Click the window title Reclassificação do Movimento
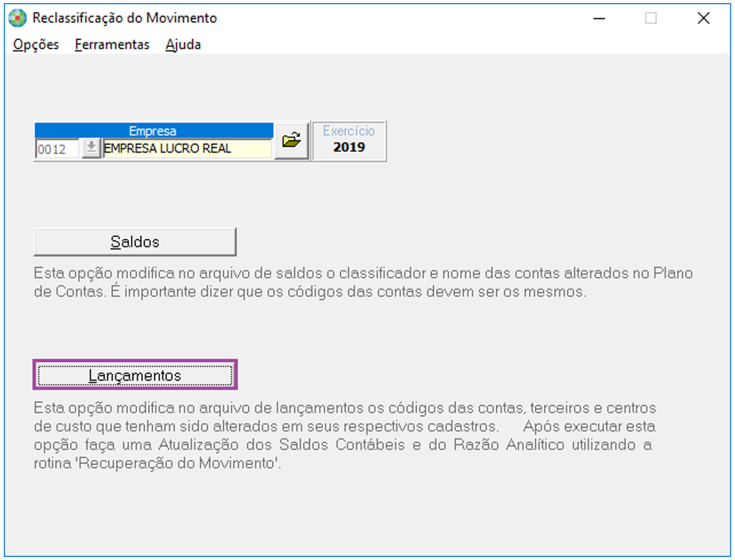The height and width of the screenshot is (560, 735). tap(125, 18)
